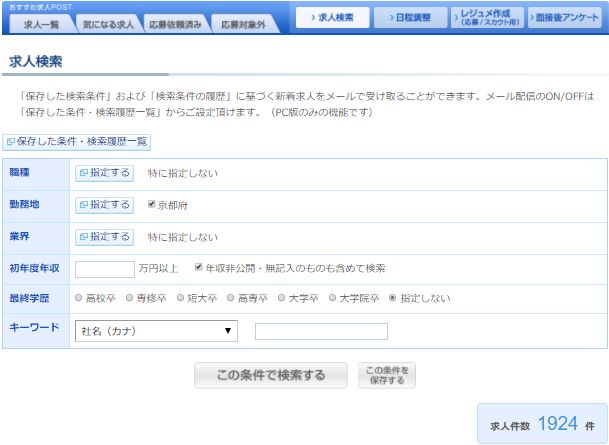Screen dimensions: 609x445
Task: Uncheck the 京都府 checkbox
Action: pos(152,205)
